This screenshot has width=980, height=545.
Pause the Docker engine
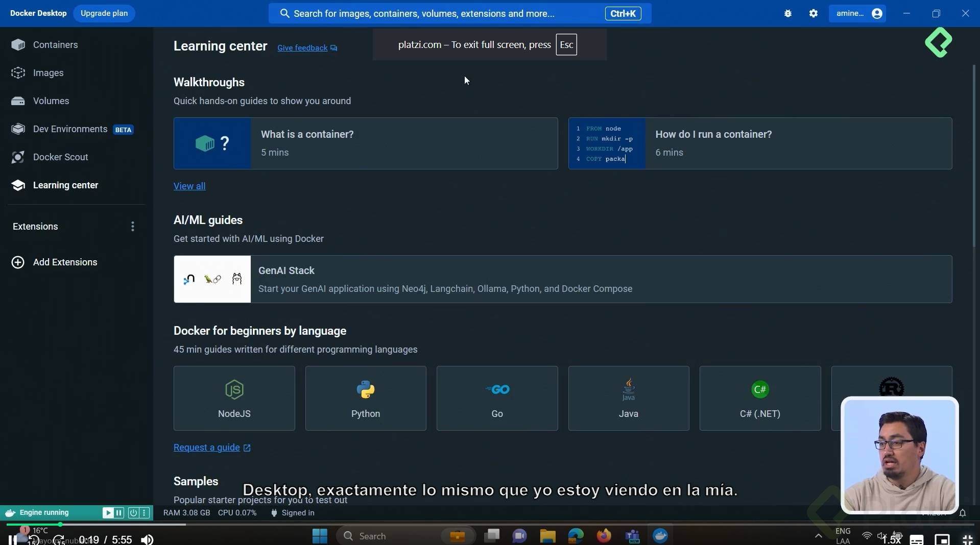[x=119, y=513]
